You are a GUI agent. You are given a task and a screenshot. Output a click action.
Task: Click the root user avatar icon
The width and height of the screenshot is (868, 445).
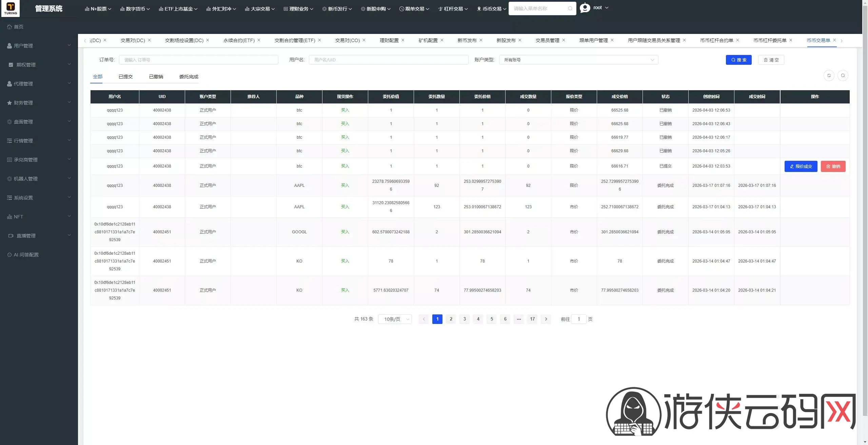pos(585,7)
